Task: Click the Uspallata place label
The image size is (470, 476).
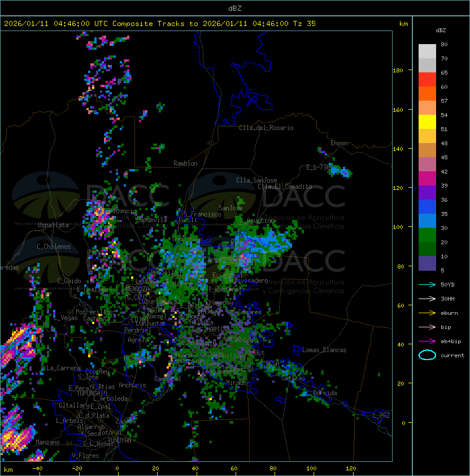Action: (53, 225)
